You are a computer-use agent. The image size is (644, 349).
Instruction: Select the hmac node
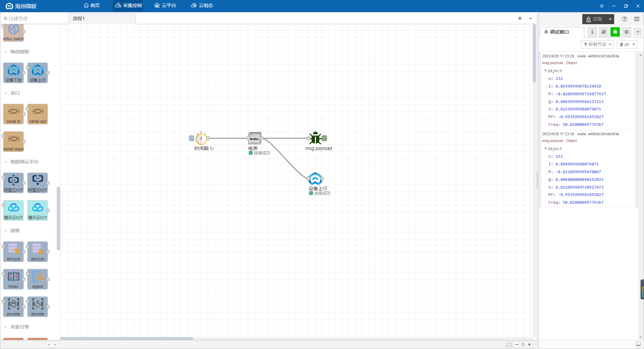(x=13, y=279)
